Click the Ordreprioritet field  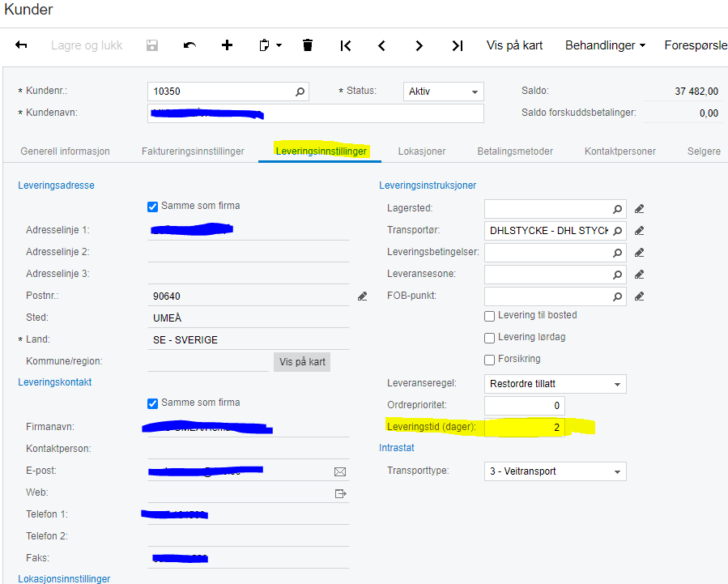tap(525, 406)
